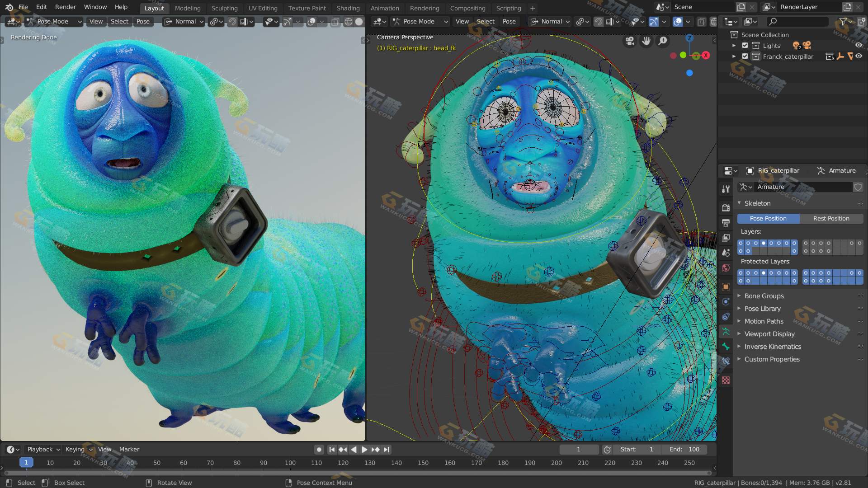The width and height of the screenshot is (868, 488).
Task: Toggle Franck_caterpillar collection checkbox
Action: pos(745,56)
